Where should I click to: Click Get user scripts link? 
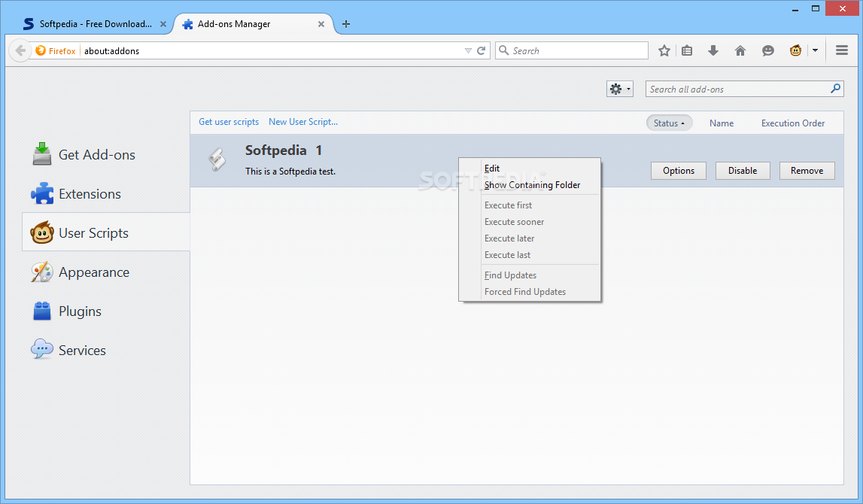click(x=229, y=122)
